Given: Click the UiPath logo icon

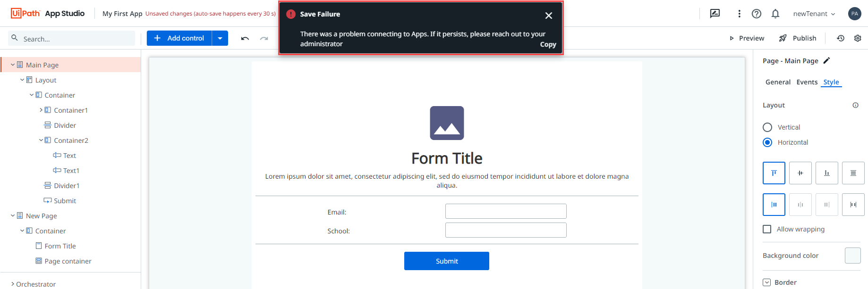Looking at the screenshot, I should [x=26, y=13].
